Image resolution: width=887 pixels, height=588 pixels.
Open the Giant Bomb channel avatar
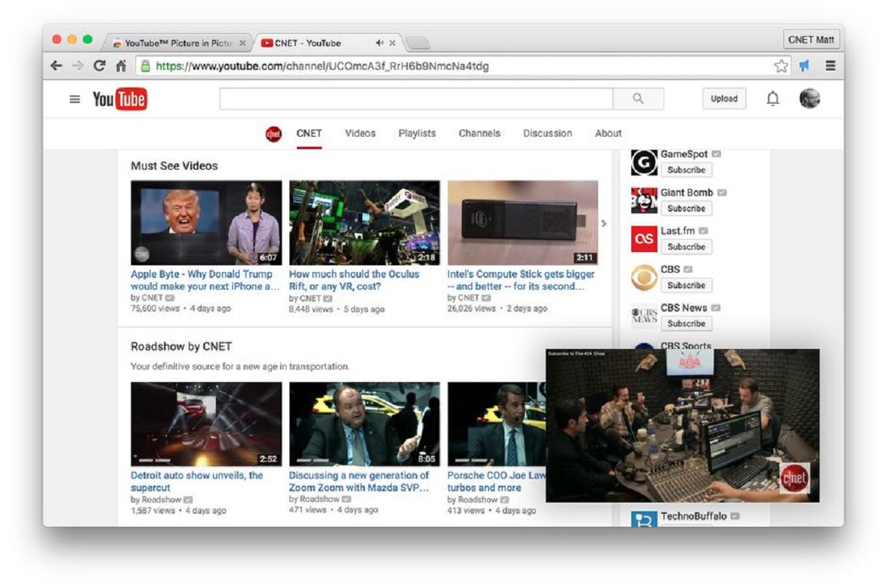(x=644, y=201)
